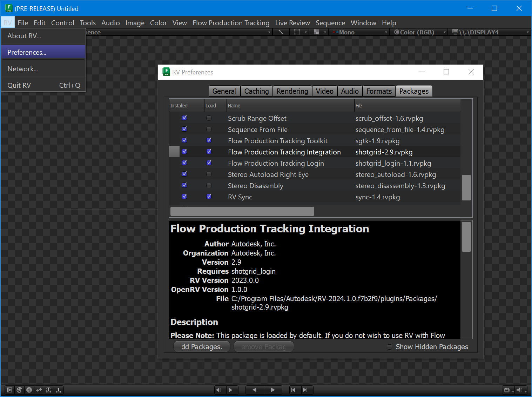Click the full-screen arrows icon in top toolbar
Viewport: 532px width, 397px height.
(x=281, y=32)
